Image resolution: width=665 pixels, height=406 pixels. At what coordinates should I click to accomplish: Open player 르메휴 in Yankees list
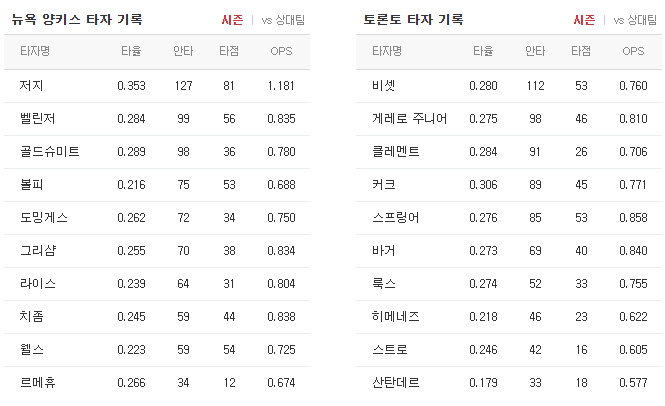pyautogui.click(x=38, y=383)
